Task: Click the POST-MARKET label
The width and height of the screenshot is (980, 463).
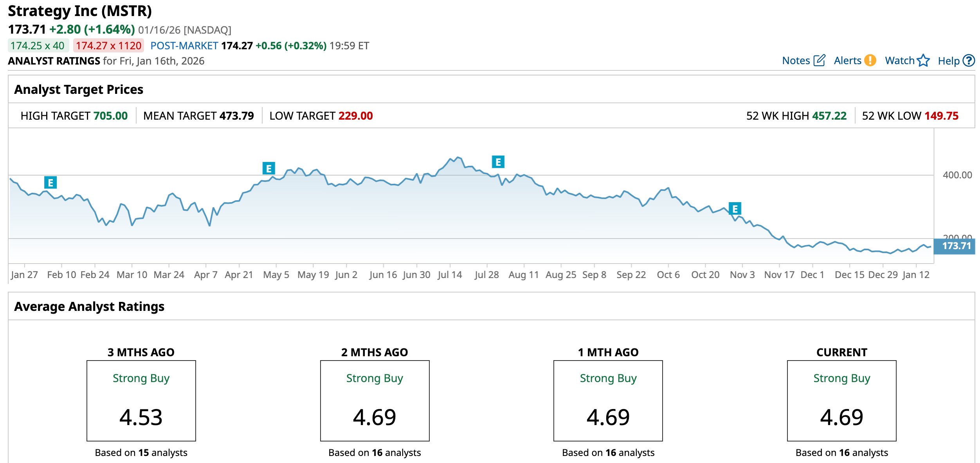Action: (x=184, y=46)
